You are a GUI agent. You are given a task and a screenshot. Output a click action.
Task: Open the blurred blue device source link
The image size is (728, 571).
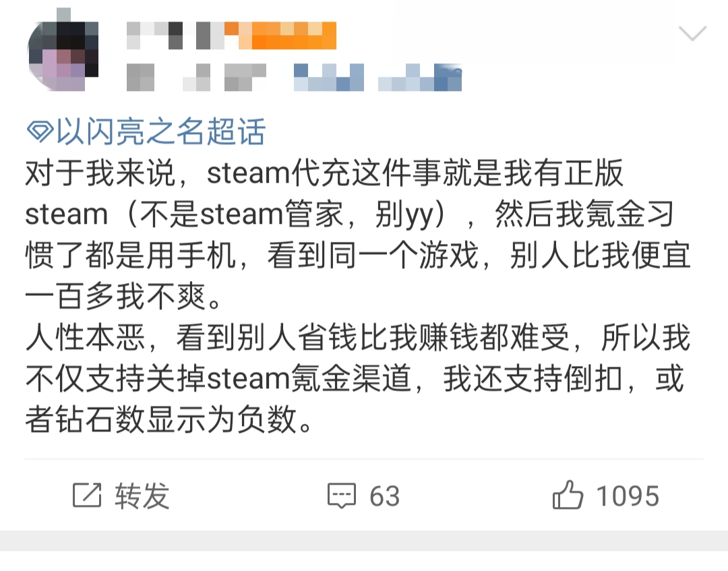[378, 77]
